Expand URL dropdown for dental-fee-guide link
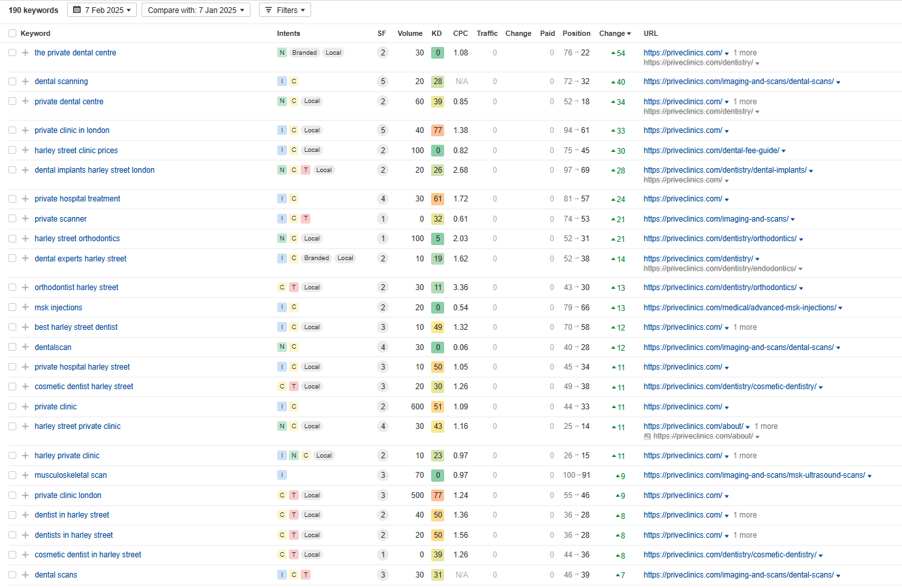This screenshot has width=902, height=588. [x=783, y=151]
